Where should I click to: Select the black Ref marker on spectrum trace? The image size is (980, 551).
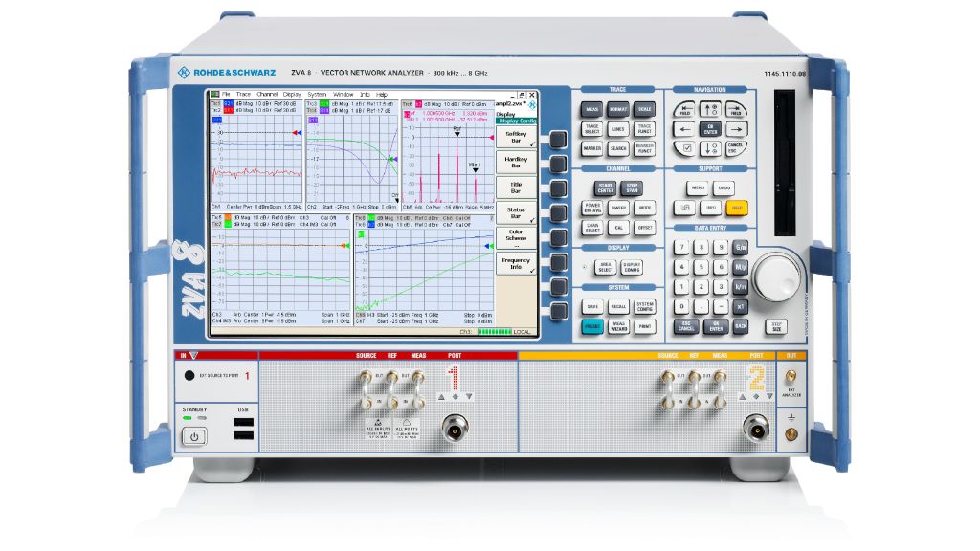coord(457,132)
